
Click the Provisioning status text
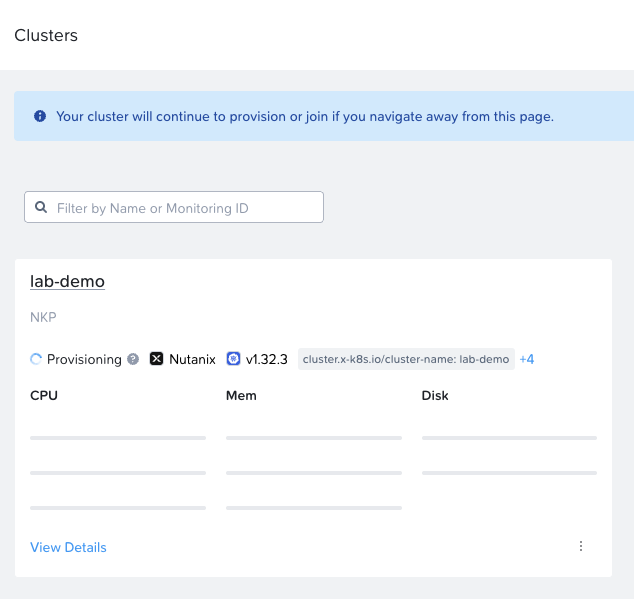click(x=84, y=359)
